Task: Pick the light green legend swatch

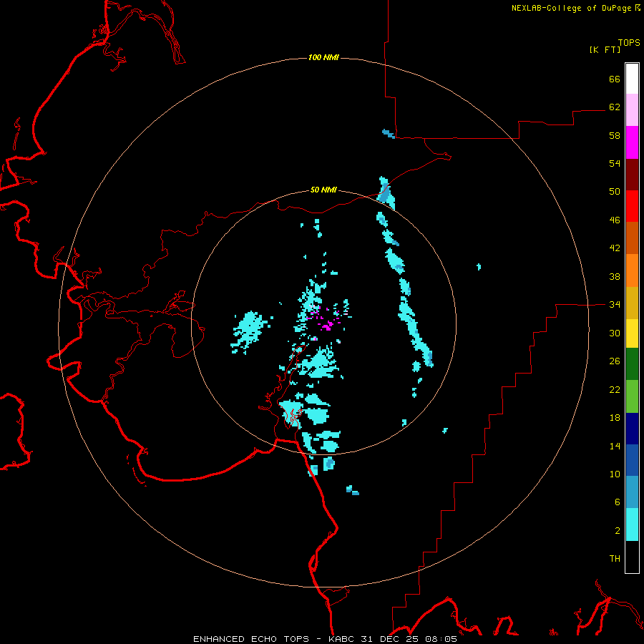Action: click(x=632, y=396)
